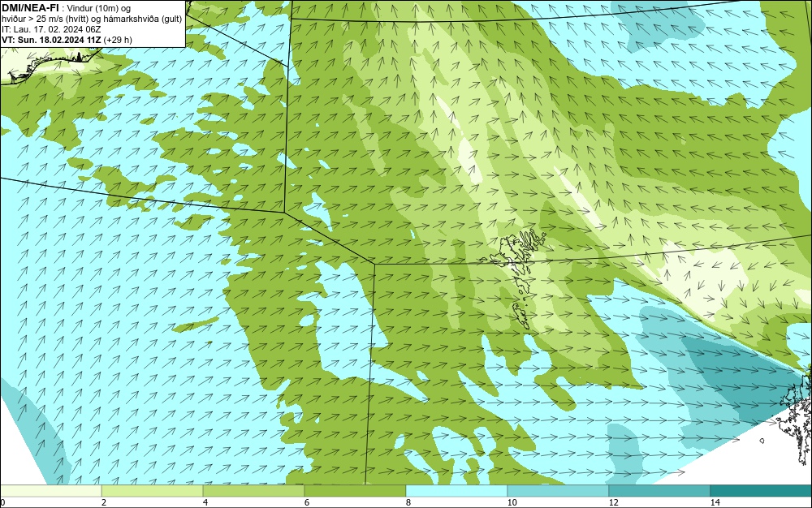Click the 12–14 m/s teal legend swatch
812x508 pixels.
pos(659,491)
